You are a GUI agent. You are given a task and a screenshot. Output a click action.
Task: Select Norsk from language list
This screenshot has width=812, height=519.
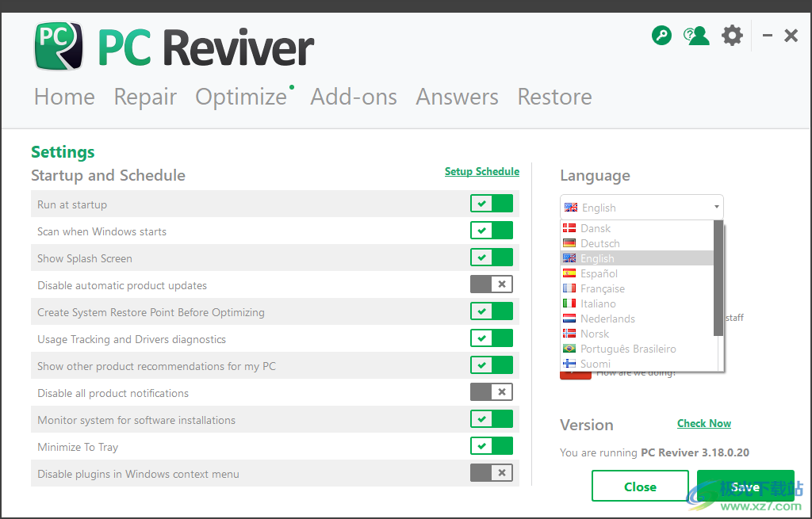pyautogui.click(x=637, y=334)
